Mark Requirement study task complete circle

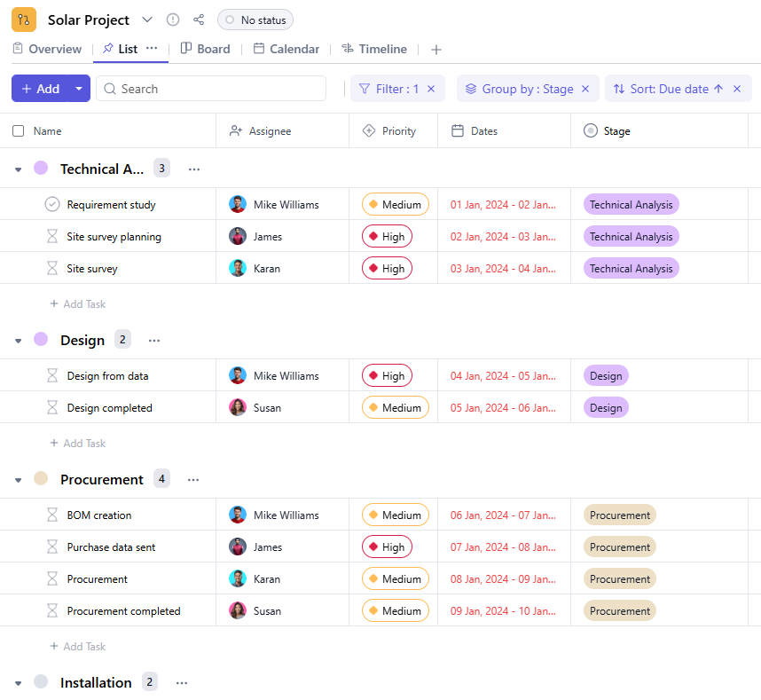52,204
